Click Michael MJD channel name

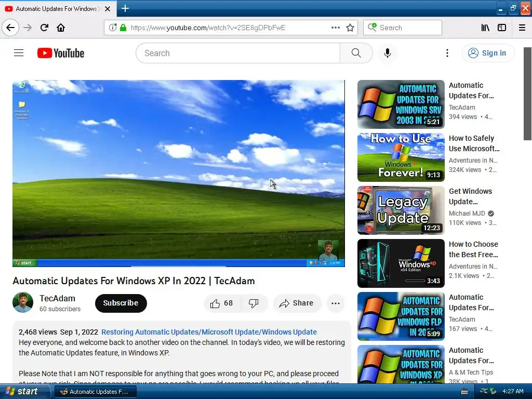[467, 214]
